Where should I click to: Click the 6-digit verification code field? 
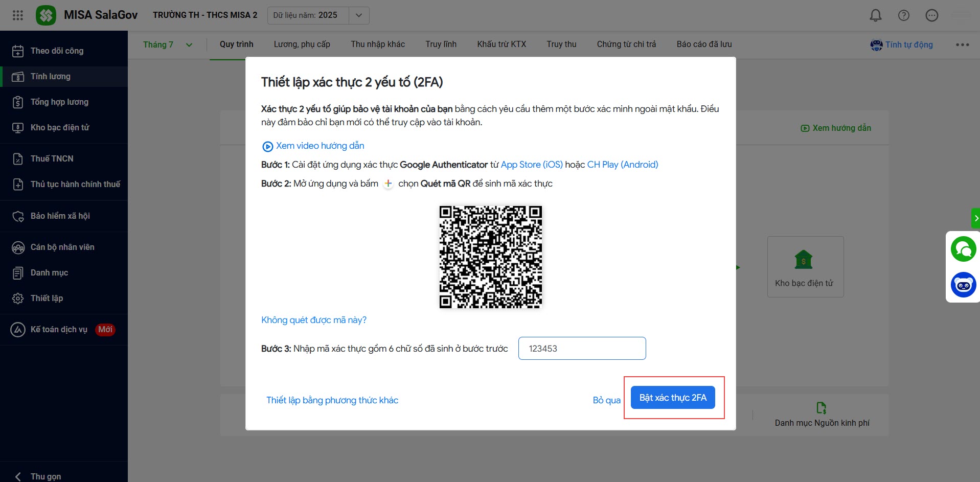(x=582, y=348)
